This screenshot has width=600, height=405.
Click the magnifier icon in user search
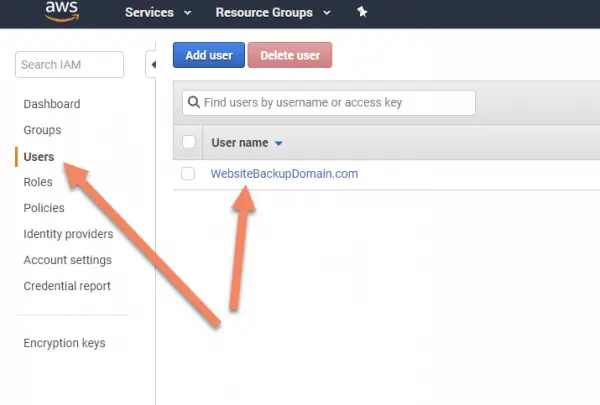[194, 102]
